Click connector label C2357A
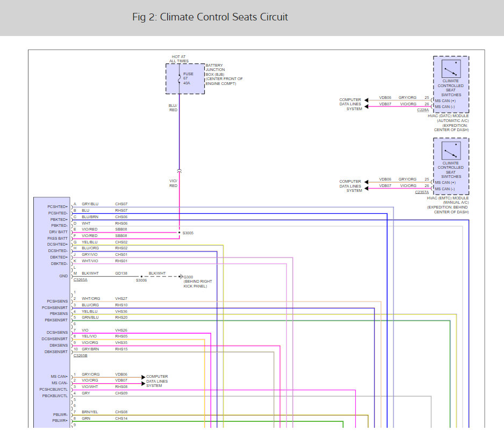This screenshot has width=504, height=438. pos(422,192)
